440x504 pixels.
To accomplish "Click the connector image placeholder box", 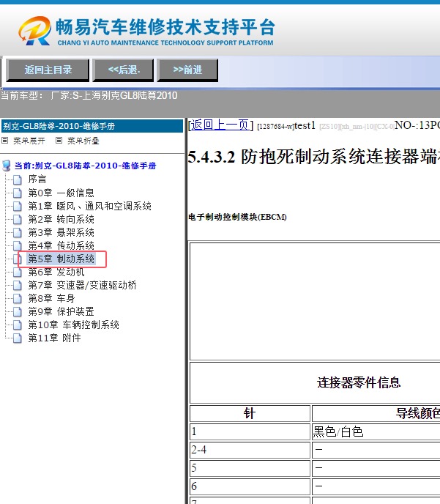I will 315,302.
